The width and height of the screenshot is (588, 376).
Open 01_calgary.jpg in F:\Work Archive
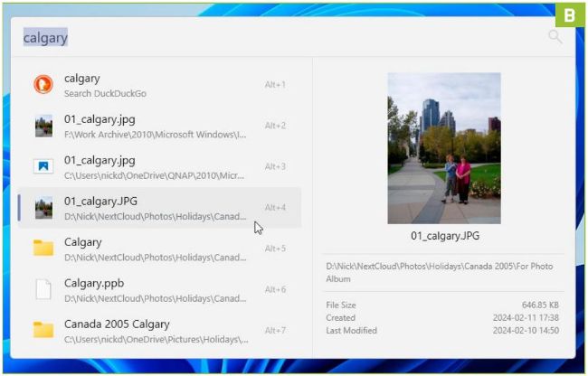tap(159, 126)
